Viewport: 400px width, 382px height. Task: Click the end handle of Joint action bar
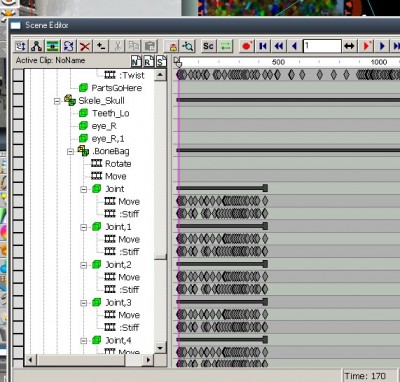tap(265, 188)
